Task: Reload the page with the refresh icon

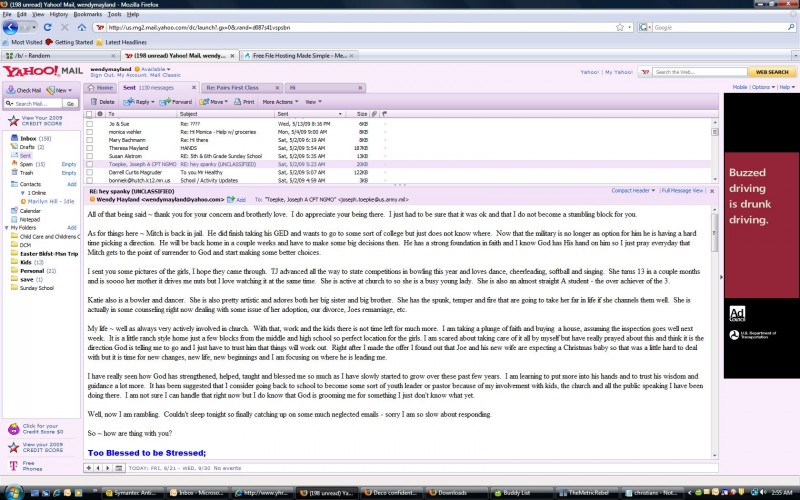Action: (47, 27)
